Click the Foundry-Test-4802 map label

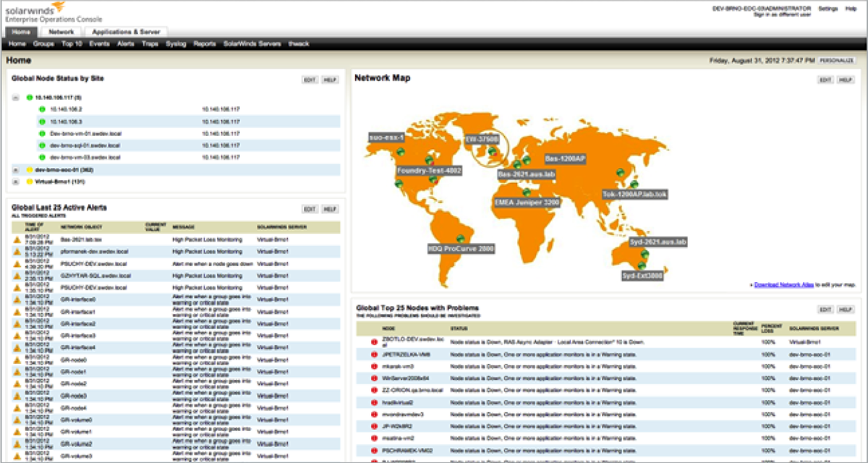(430, 171)
